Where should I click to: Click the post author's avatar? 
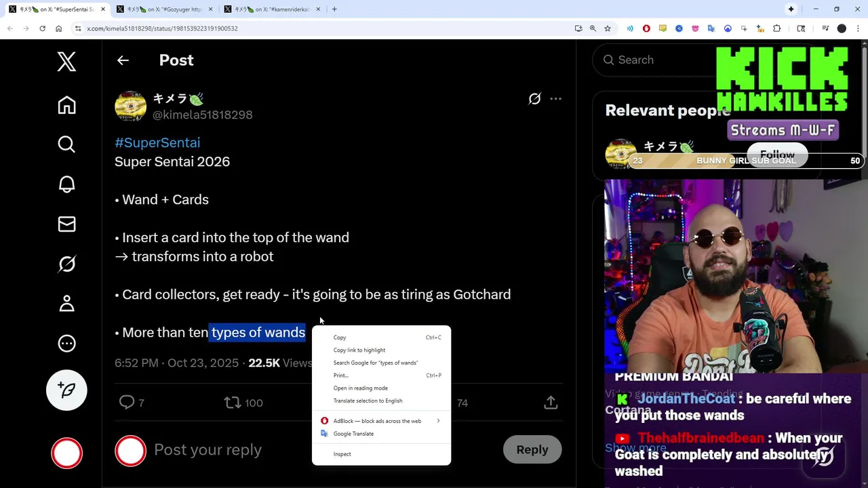130,106
